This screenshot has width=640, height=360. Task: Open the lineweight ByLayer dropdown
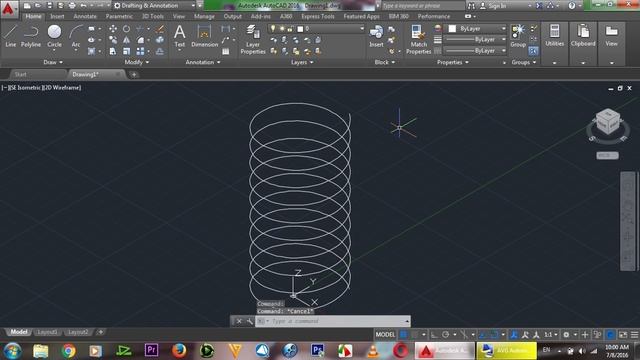pos(475,40)
